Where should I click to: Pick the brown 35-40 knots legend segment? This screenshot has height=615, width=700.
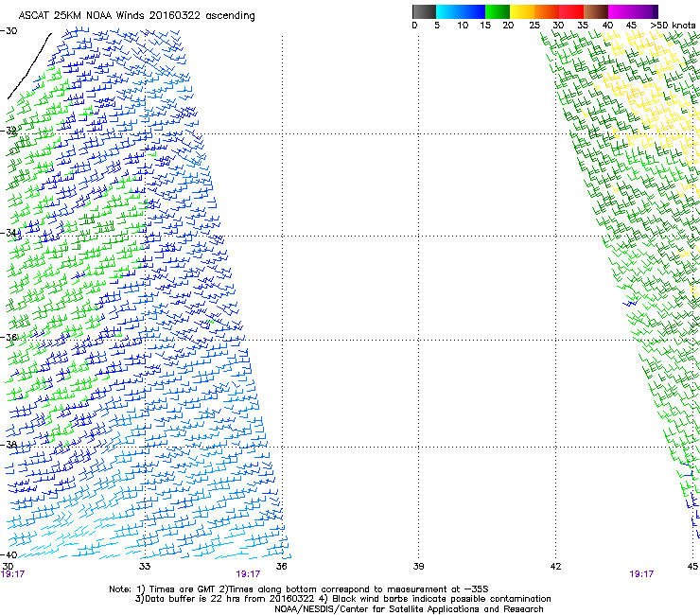click(596, 11)
